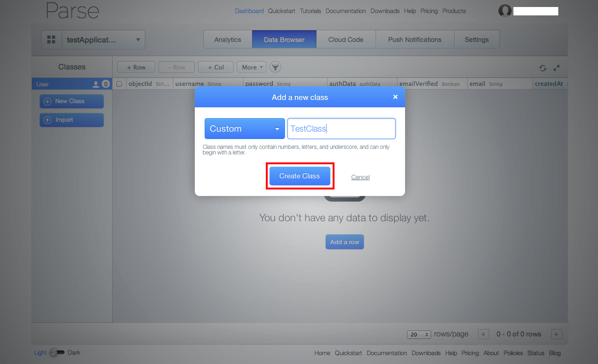The image size is (598, 364).
Task: Go to next page of rows
Action: pyautogui.click(x=556, y=334)
